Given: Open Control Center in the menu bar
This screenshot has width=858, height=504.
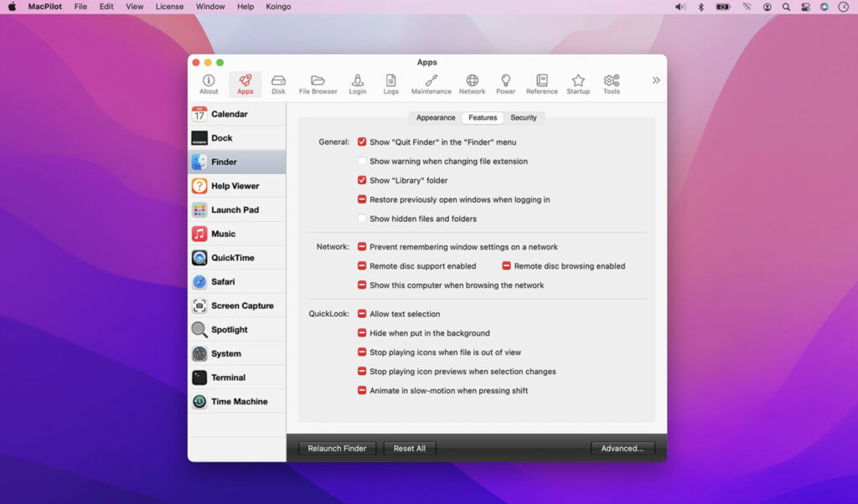Looking at the screenshot, I should click(805, 7).
